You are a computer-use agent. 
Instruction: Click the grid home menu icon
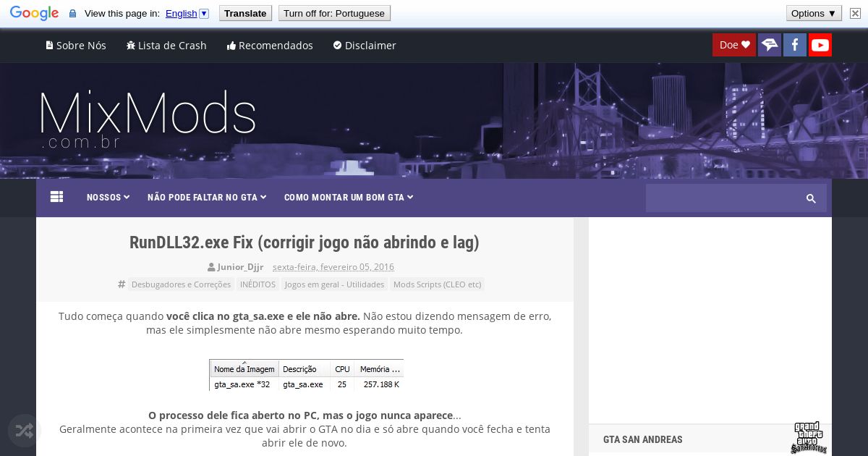tap(57, 197)
